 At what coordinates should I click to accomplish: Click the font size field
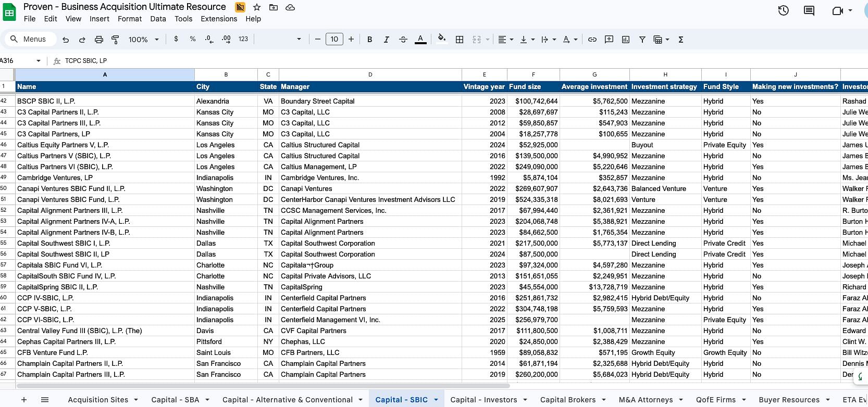click(x=334, y=39)
